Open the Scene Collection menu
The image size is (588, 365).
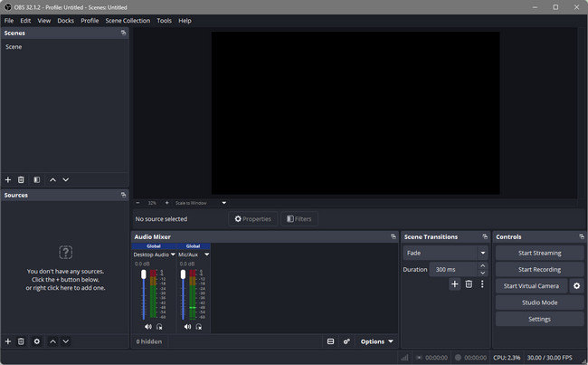(128, 20)
